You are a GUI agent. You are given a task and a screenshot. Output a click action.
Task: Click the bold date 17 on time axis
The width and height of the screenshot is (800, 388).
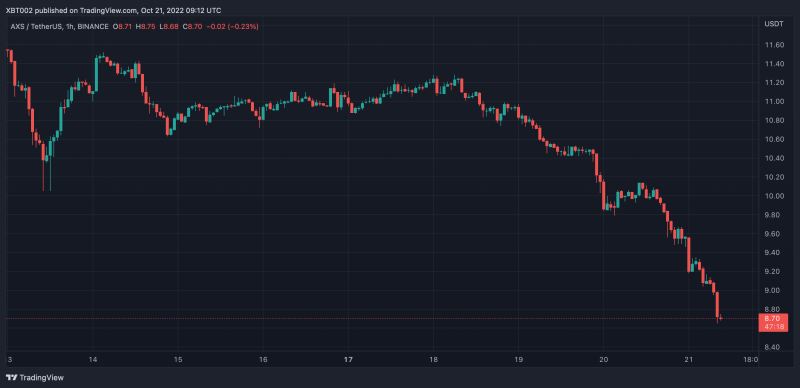pos(348,359)
